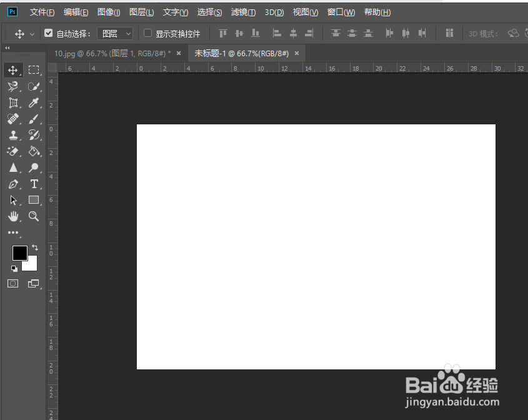The image size is (528, 420).
Task: Distribute vertical centers
Action: click(x=352, y=33)
